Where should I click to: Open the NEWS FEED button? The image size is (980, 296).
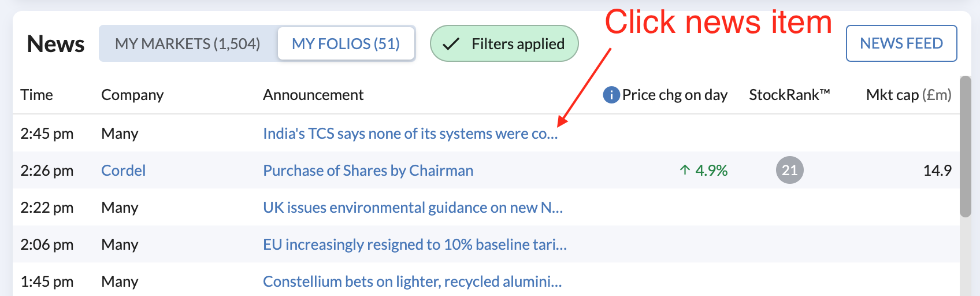[901, 43]
